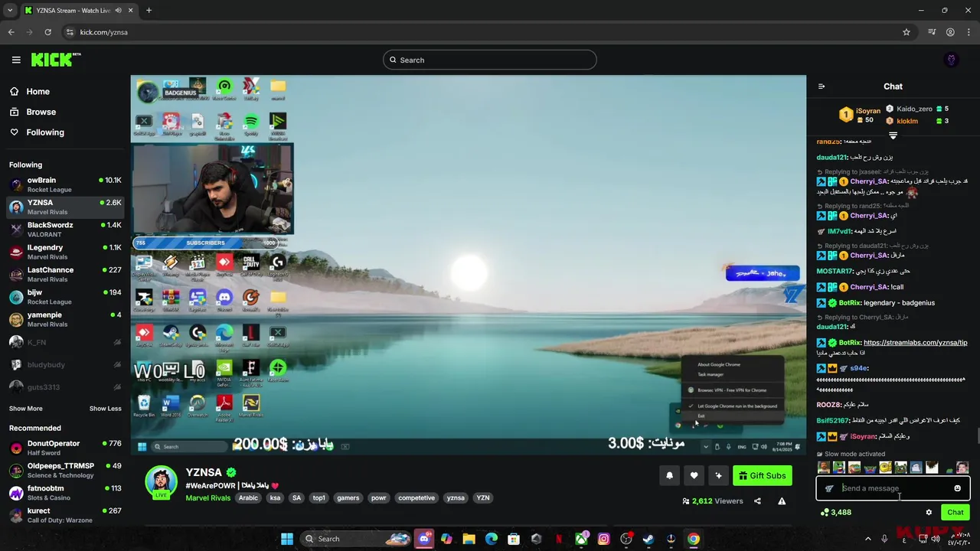Click the chat identity badge in message box

[829, 488]
